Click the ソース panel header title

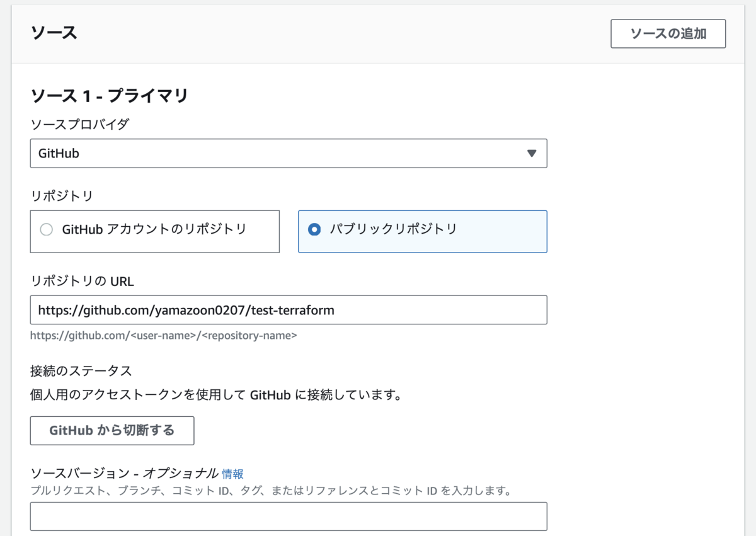pyautogui.click(x=54, y=33)
